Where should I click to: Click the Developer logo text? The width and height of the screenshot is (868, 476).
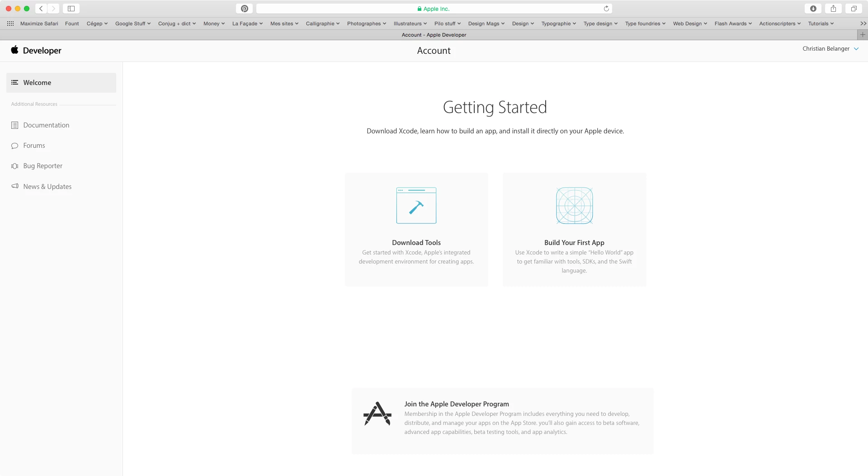coord(42,51)
